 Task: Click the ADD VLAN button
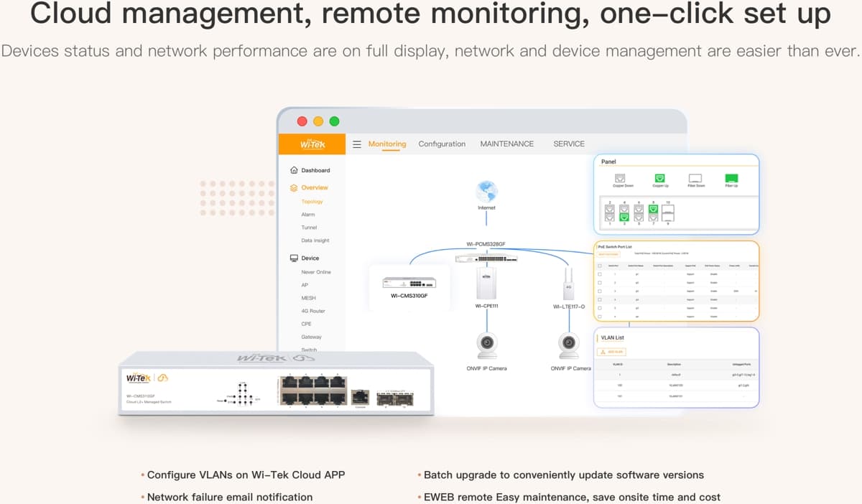pos(611,352)
